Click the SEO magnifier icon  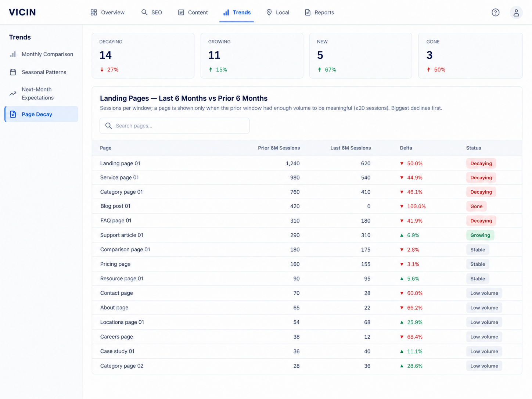144,12
